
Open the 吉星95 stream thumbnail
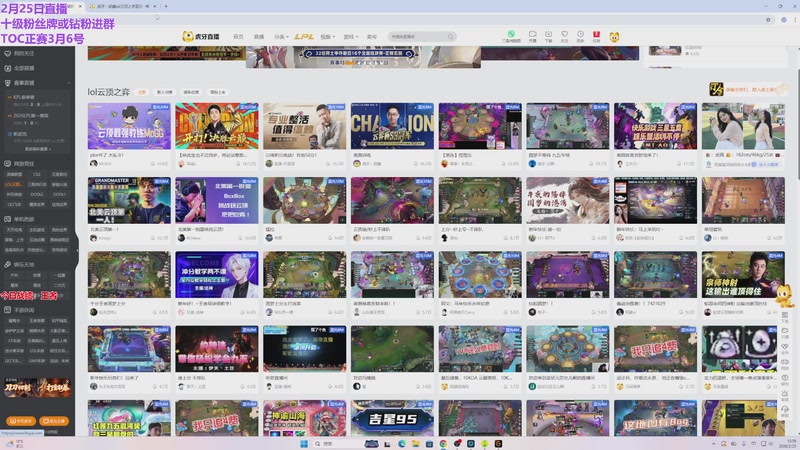392,418
